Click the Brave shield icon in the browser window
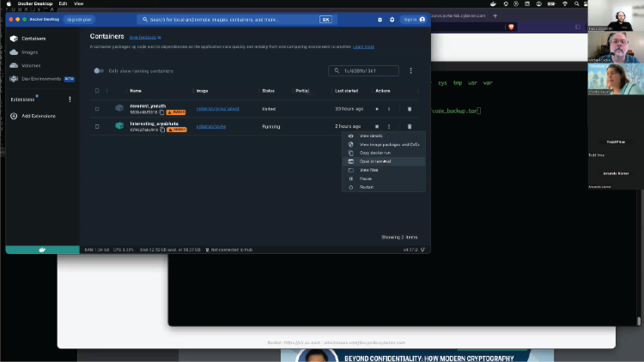Screen dimensions: 644x362 [511, 27]
